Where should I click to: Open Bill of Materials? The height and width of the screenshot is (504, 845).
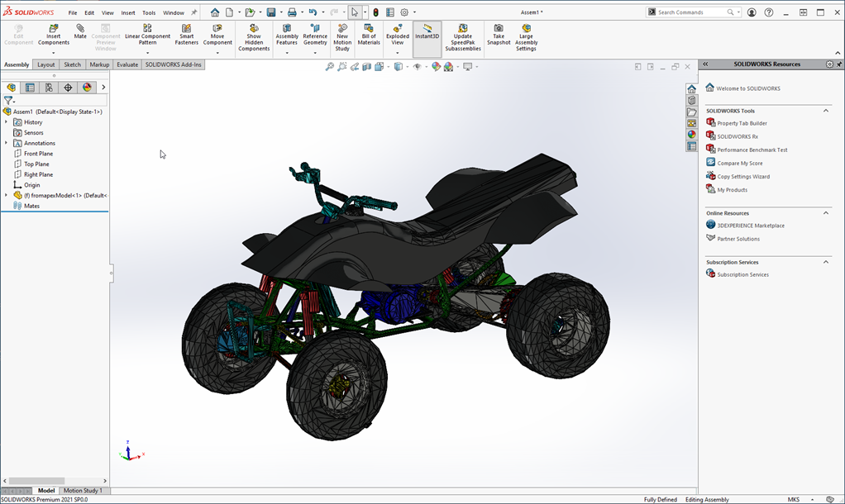click(368, 33)
